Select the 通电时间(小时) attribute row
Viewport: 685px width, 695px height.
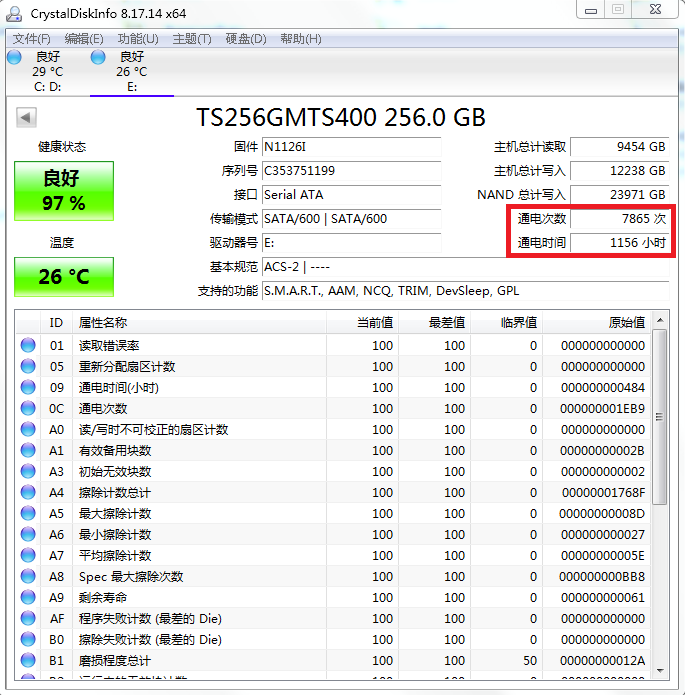click(x=333, y=387)
